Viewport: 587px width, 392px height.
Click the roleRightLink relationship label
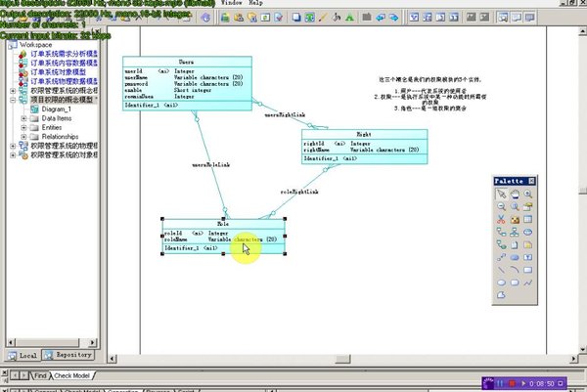tap(299, 192)
